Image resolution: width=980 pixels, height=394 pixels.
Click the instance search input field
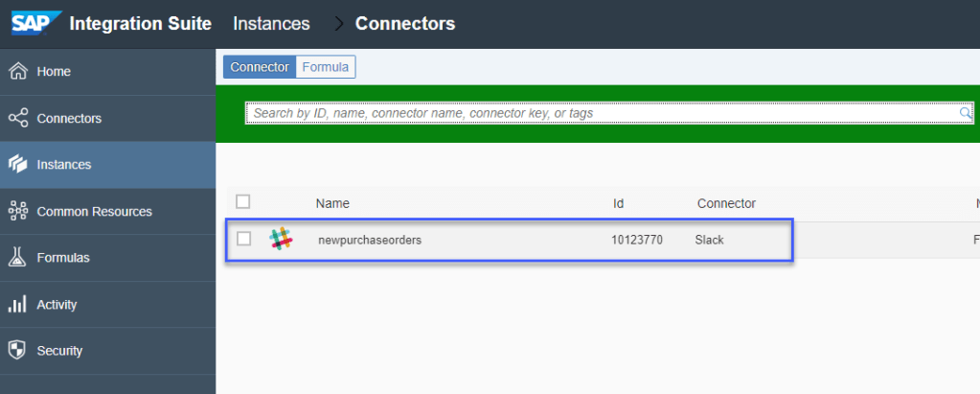coord(604,113)
